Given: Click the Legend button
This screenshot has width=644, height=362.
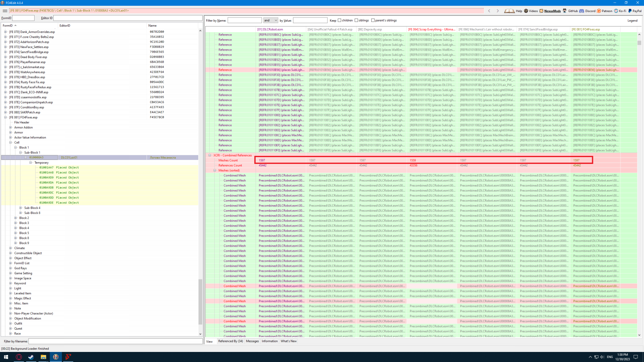Looking at the screenshot, I should [x=632, y=20].
